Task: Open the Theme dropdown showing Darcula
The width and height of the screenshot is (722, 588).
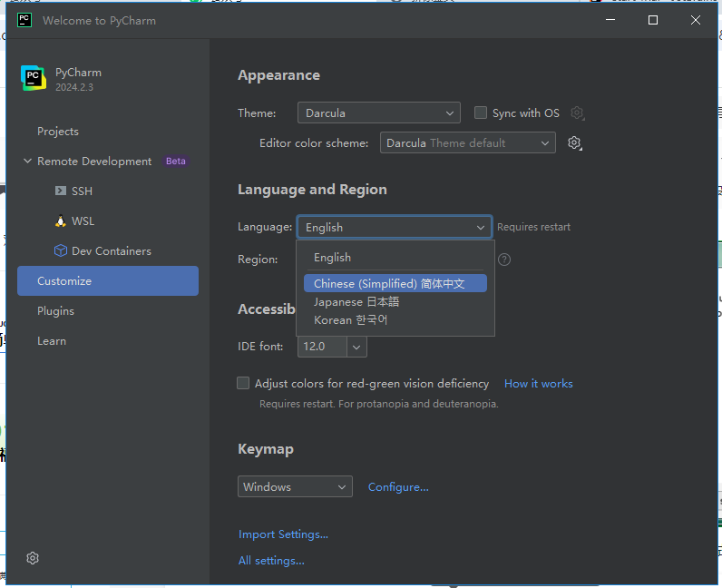Action: (378, 113)
